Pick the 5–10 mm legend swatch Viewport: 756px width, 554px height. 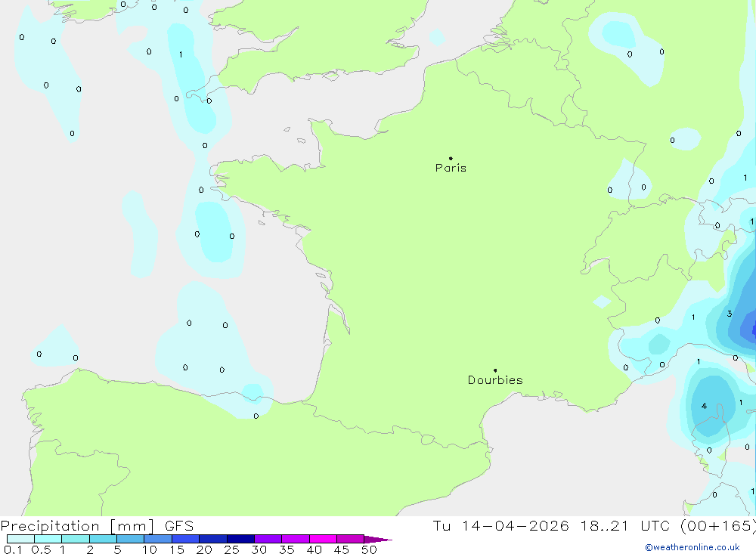131,539
